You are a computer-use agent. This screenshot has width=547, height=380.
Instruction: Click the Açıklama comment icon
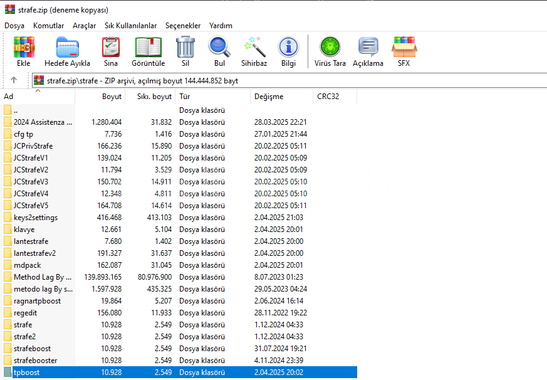coord(368,47)
